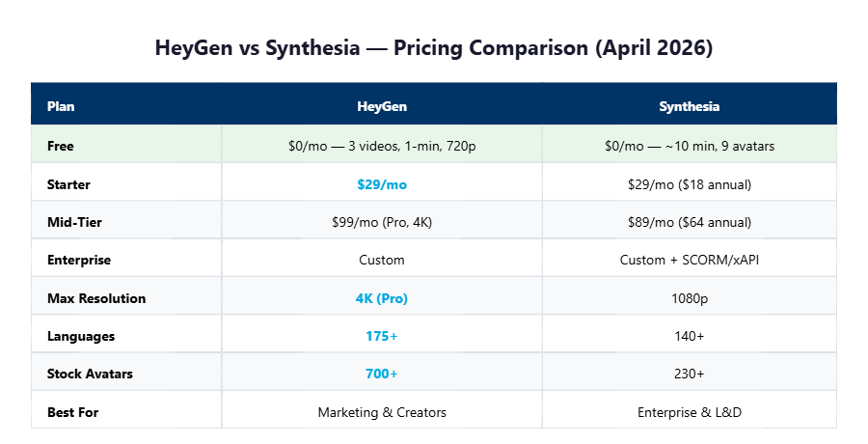Click the page title about HeyGen vs Synthesia

pos(434,48)
